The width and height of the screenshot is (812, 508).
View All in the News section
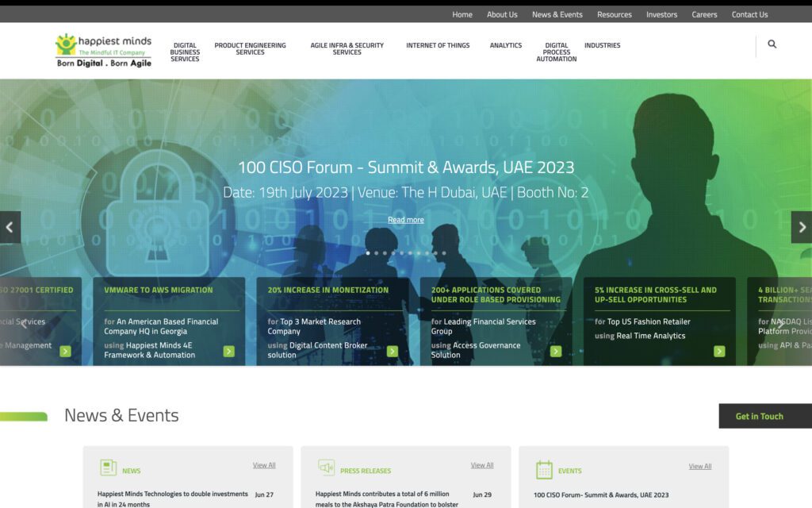tap(264, 465)
